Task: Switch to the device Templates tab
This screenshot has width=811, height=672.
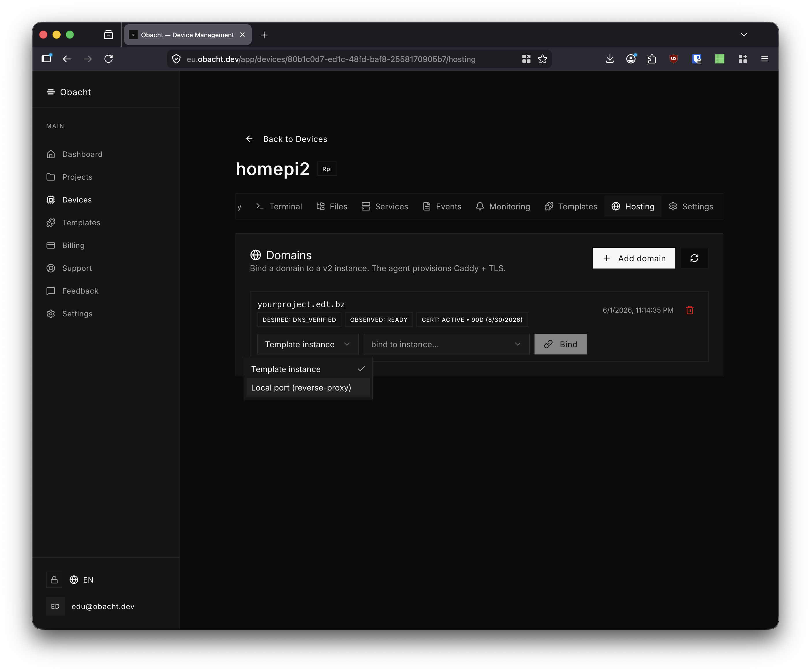Action: click(x=571, y=207)
